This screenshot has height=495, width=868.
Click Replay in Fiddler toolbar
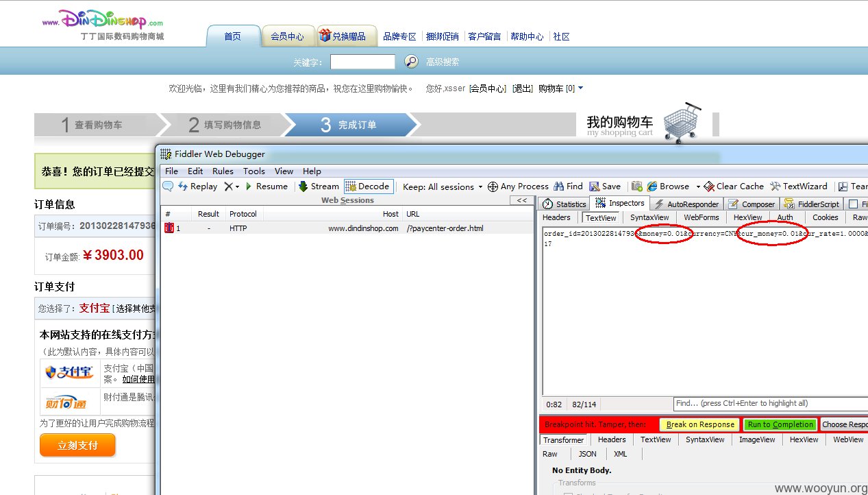click(197, 186)
